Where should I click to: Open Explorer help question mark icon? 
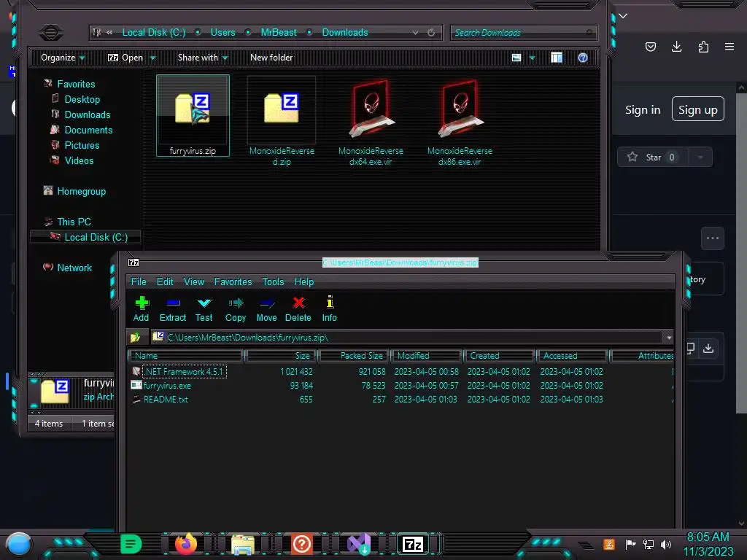point(583,58)
